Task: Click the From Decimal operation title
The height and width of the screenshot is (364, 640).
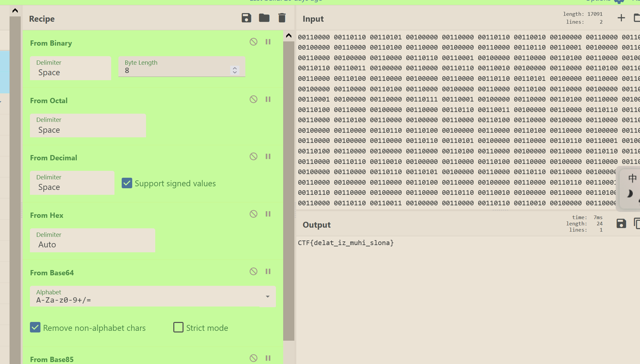Action: [54, 158]
